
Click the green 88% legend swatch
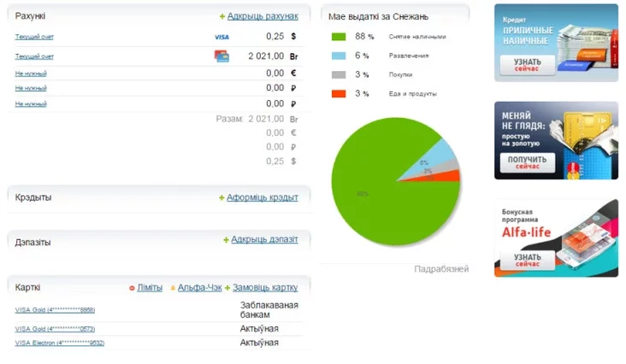point(338,37)
